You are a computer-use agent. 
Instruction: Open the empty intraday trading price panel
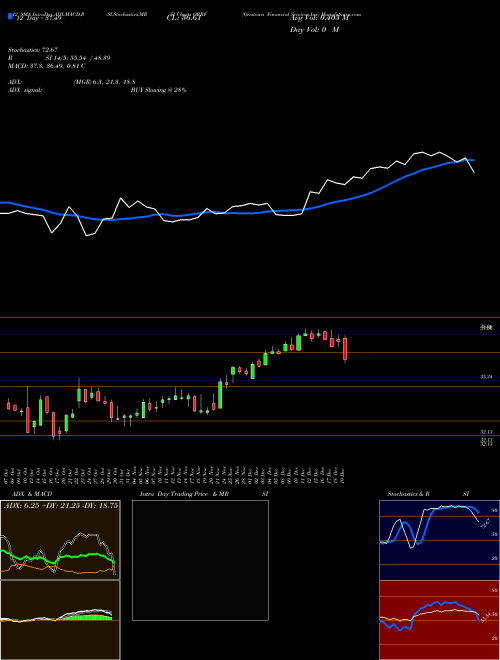(x=200, y=560)
